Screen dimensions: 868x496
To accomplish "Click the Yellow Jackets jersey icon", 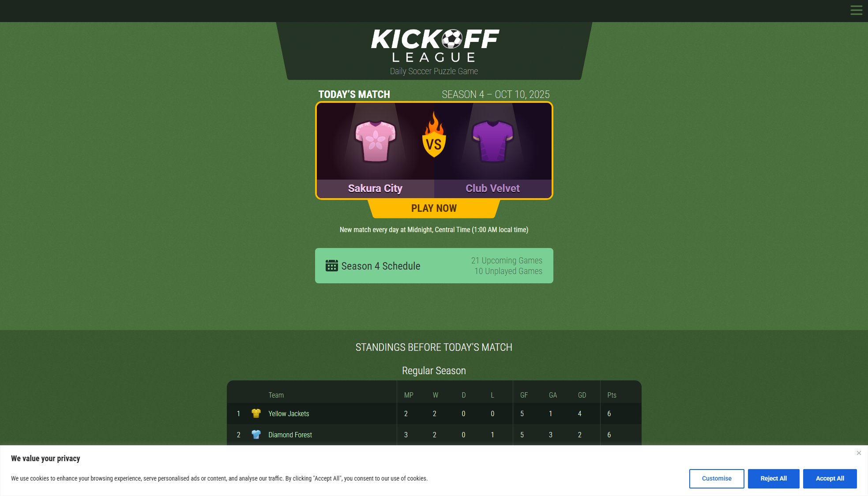I will pos(256,413).
